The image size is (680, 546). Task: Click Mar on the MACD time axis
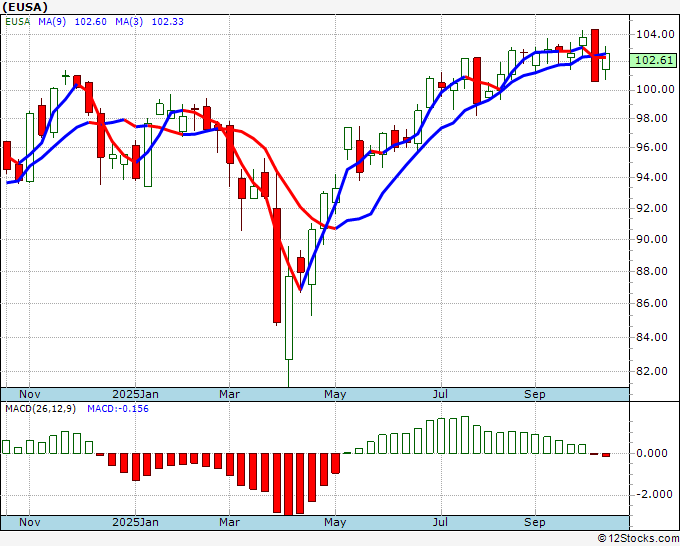[229, 522]
